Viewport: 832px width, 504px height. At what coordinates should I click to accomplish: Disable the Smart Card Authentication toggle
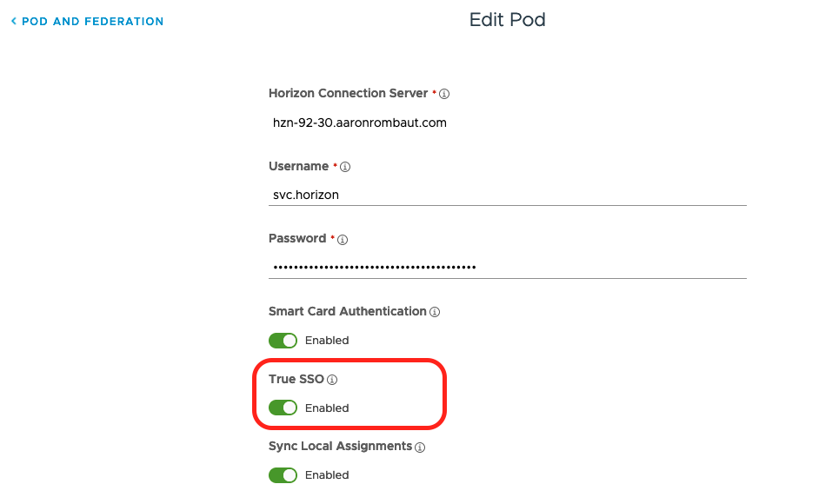click(283, 340)
